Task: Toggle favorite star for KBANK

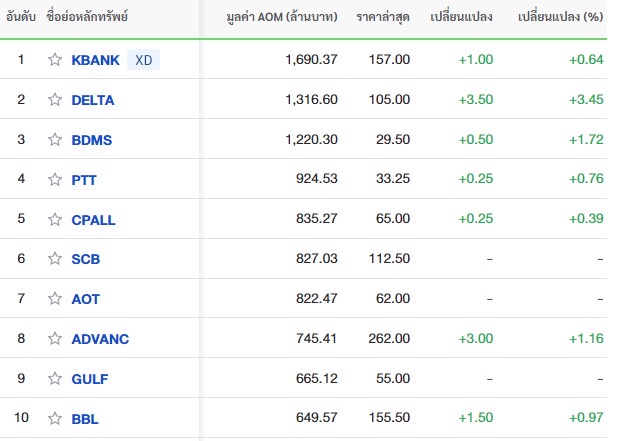Action: click(x=55, y=60)
